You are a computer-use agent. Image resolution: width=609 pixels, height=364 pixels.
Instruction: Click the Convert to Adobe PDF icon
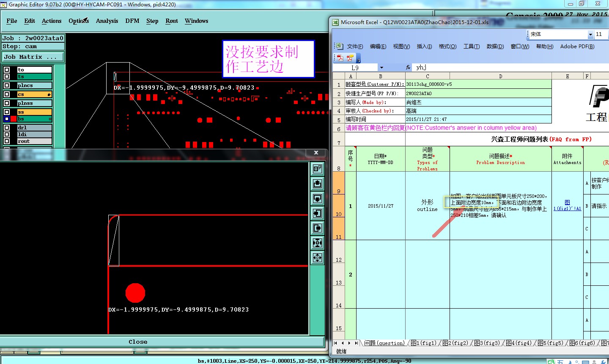[x=340, y=57]
